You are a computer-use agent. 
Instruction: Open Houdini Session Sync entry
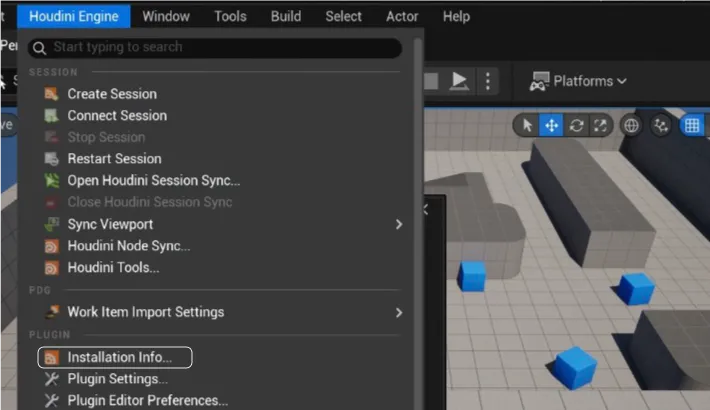153,181
